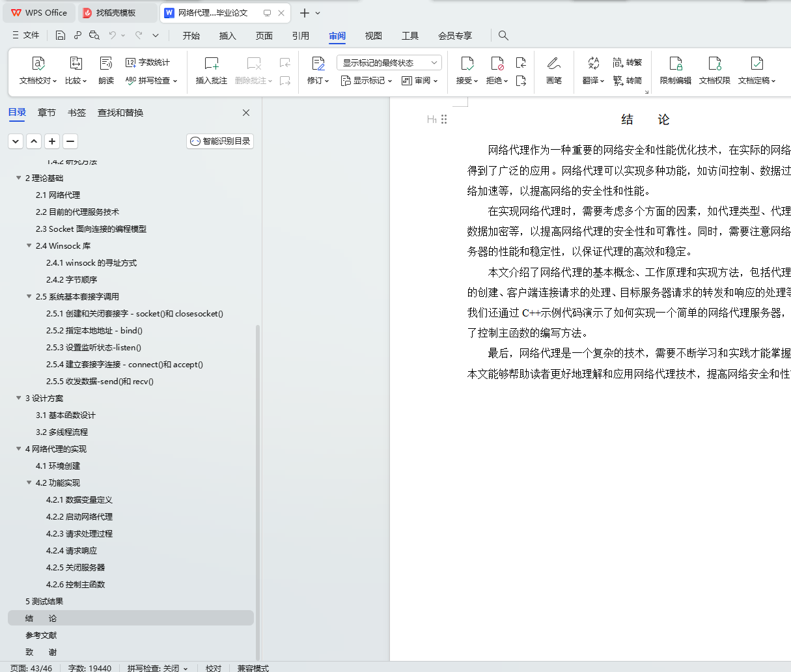Image resolution: width=791 pixels, height=672 pixels.
Task: Click 转繁 convert to traditional
Action: (628, 63)
